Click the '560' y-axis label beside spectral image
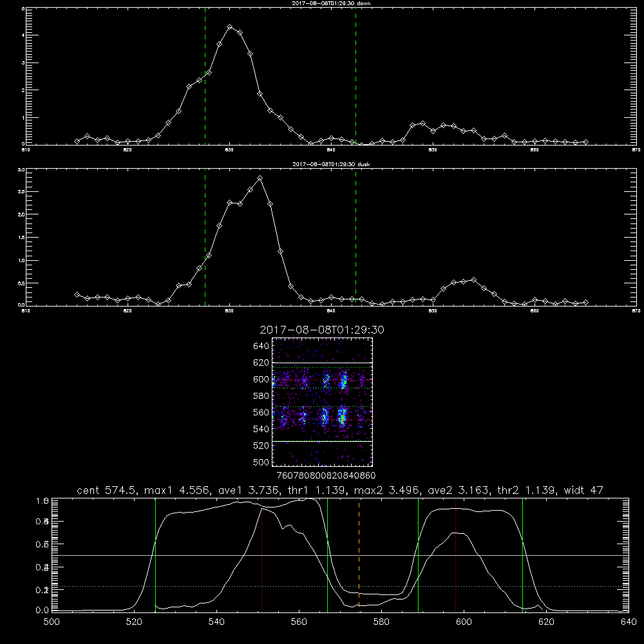644x644 pixels. pos(261,412)
